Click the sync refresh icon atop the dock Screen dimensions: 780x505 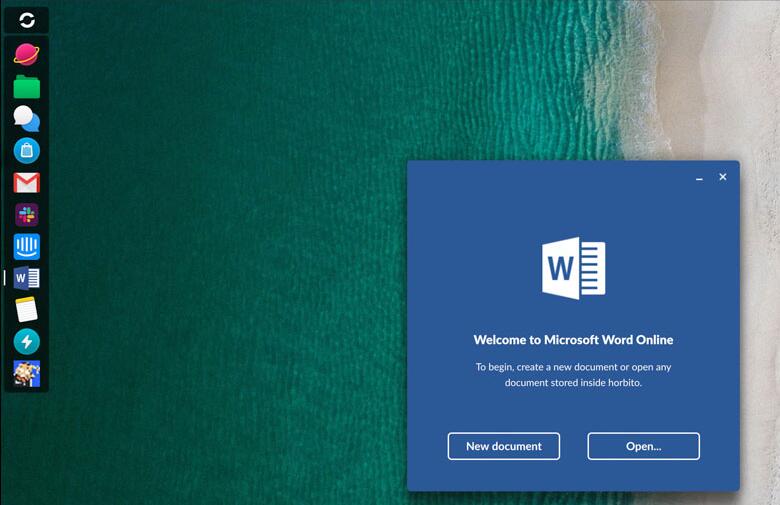(x=27, y=20)
